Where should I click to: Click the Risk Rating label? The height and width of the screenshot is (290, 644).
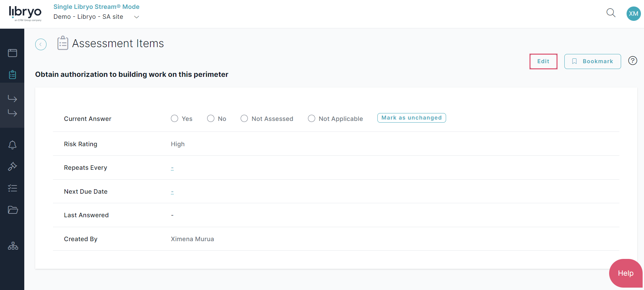(81, 144)
